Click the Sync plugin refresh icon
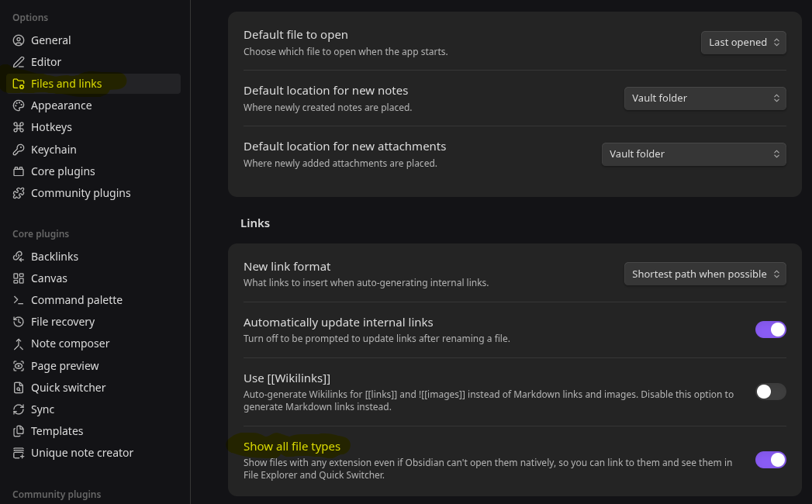The height and width of the screenshot is (504, 812). point(19,409)
